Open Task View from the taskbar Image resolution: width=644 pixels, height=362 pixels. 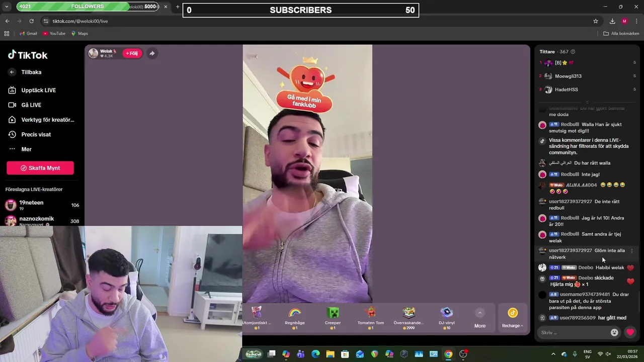pos(272,354)
